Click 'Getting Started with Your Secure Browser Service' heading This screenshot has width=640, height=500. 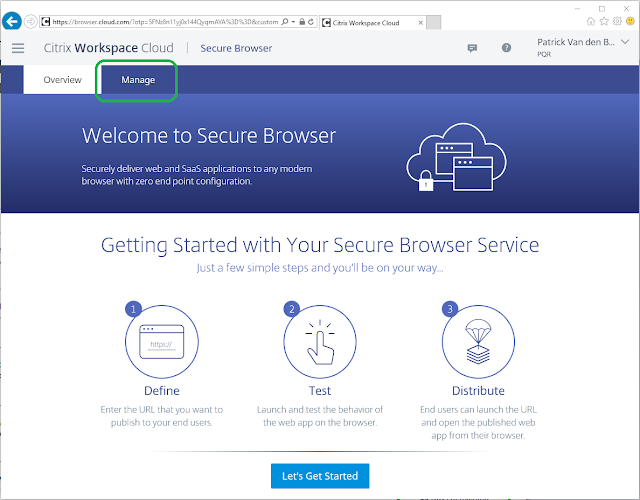click(320, 245)
